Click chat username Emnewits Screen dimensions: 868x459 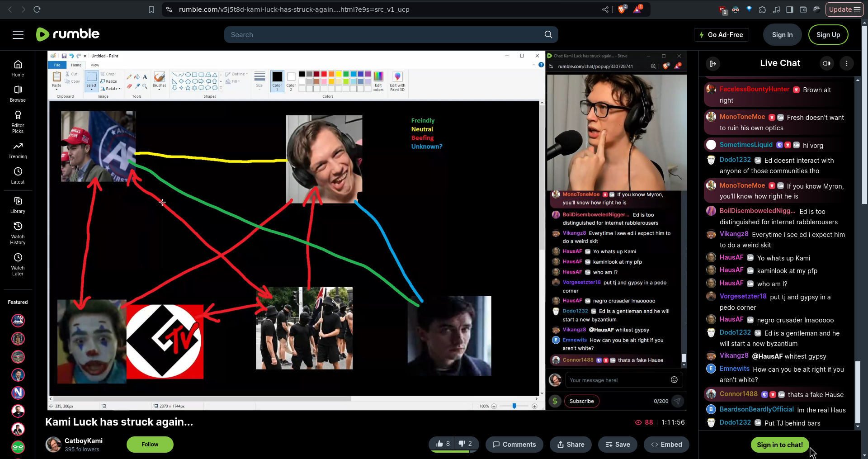tap(735, 369)
